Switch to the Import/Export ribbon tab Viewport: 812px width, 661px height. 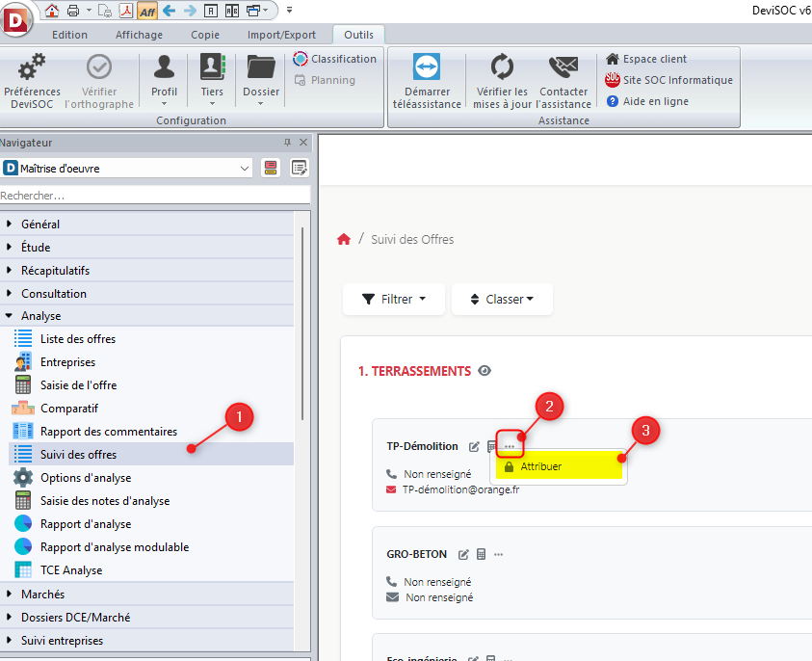pyautogui.click(x=280, y=35)
